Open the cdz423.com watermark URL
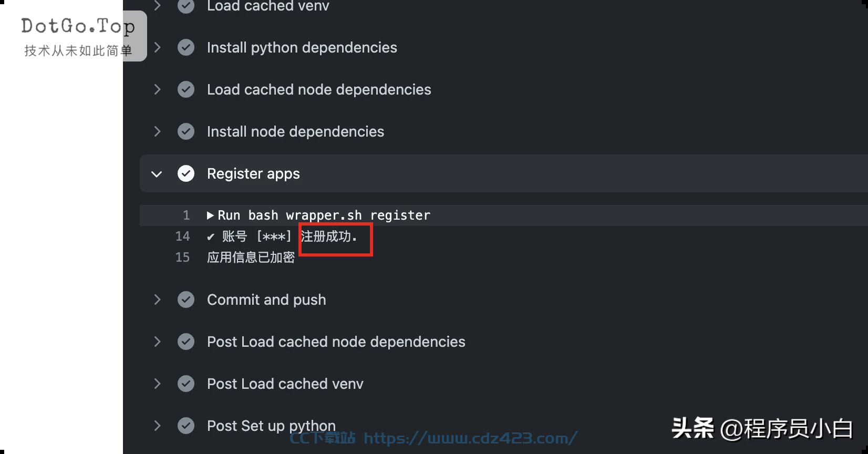This screenshot has width=868, height=454. click(470, 438)
